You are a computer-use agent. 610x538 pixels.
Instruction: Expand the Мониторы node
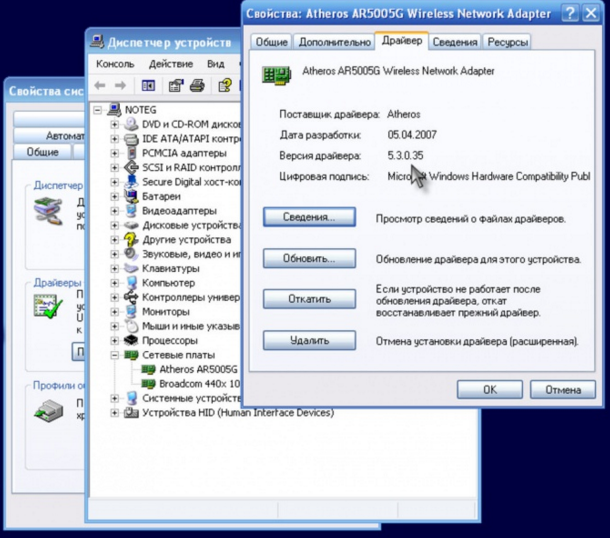point(114,312)
